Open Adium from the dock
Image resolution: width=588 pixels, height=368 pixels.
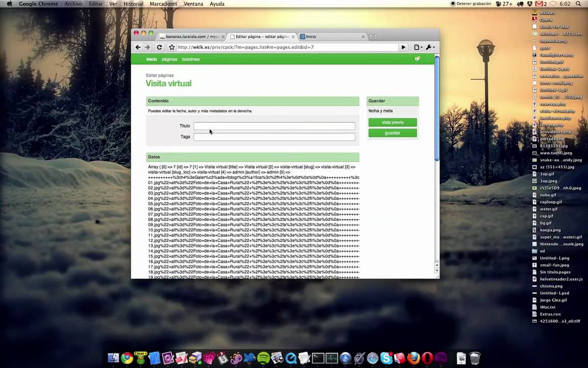coord(141,358)
